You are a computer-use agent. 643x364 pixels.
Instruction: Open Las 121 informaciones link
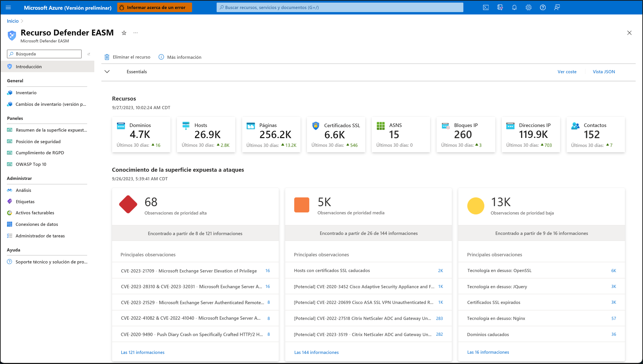pos(143,352)
